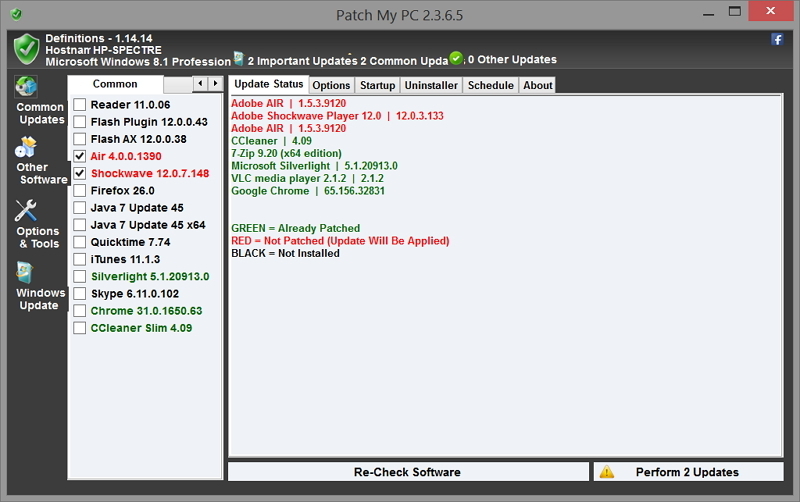Uncheck the Air 4.0.0.1390 checkbox

tap(80, 156)
